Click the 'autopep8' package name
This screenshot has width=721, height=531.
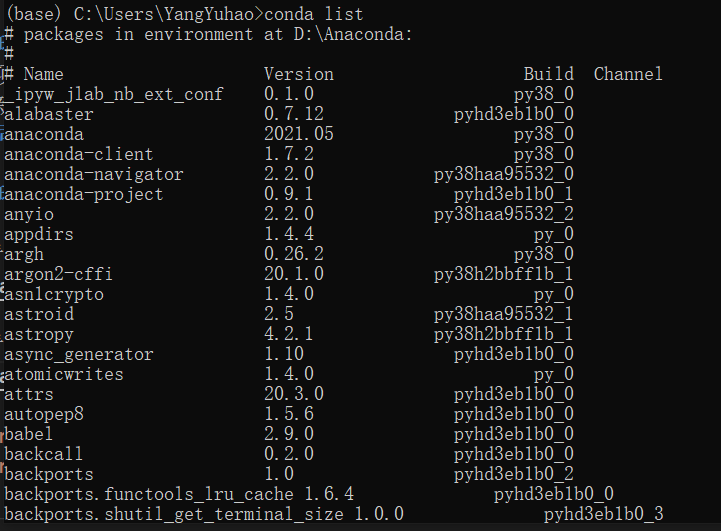(44, 414)
